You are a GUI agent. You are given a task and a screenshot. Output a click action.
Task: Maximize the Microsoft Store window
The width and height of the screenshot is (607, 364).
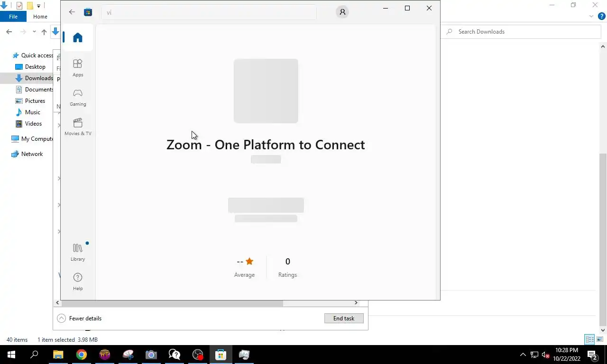pyautogui.click(x=407, y=8)
